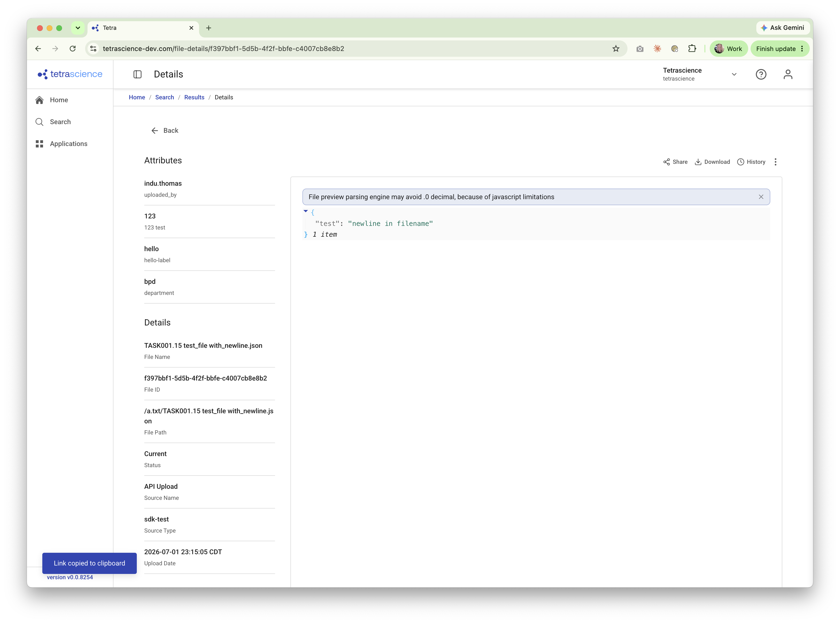840x623 pixels.
Task: Open the Work profile button
Action: pos(728,49)
